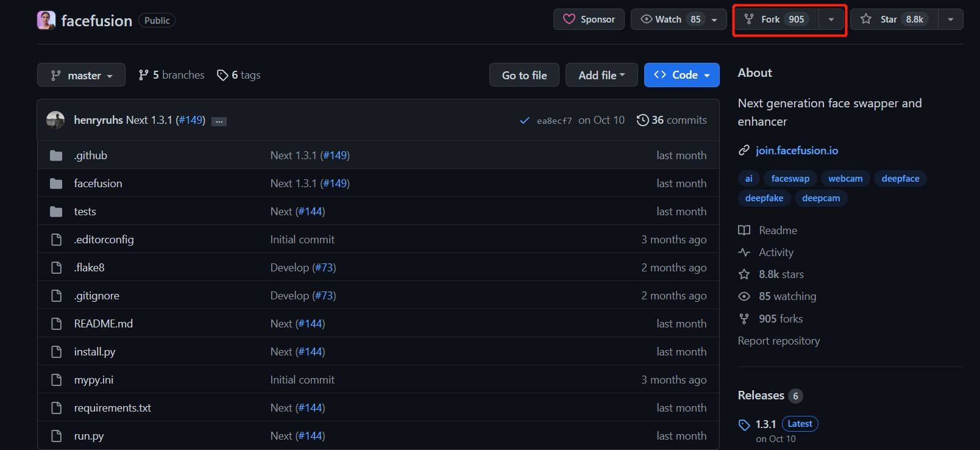
Task: Click the eye icon in Watch button
Action: tap(647, 20)
